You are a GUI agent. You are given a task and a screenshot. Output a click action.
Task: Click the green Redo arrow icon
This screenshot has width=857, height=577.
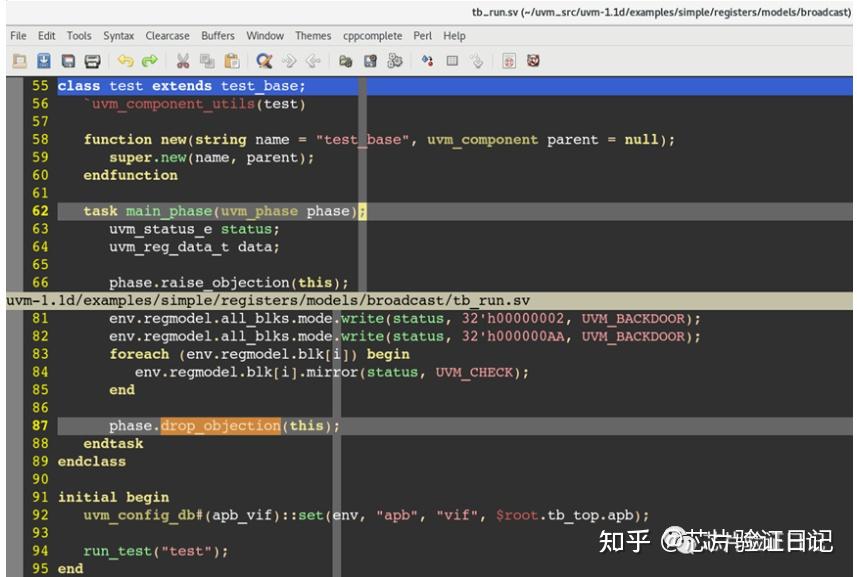150,61
